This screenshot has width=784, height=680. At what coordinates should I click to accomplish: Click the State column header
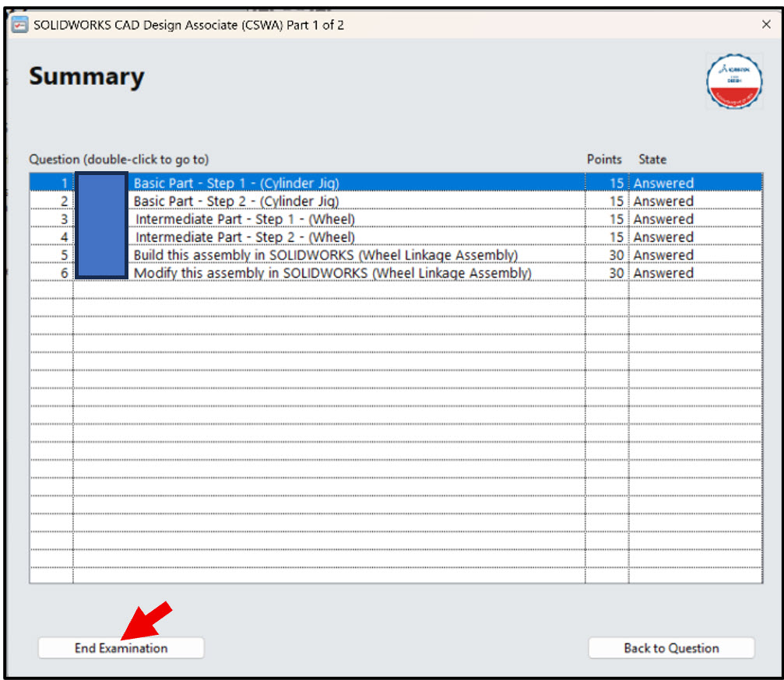pyautogui.click(x=652, y=159)
